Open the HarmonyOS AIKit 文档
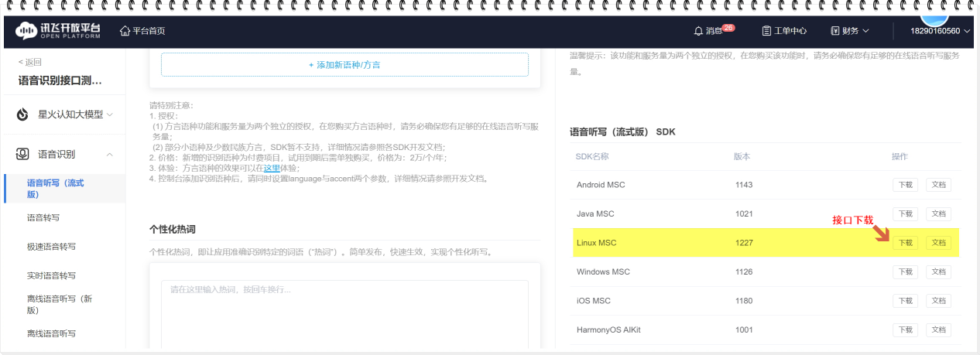Screen dimensions: 980x355 (938, 329)
